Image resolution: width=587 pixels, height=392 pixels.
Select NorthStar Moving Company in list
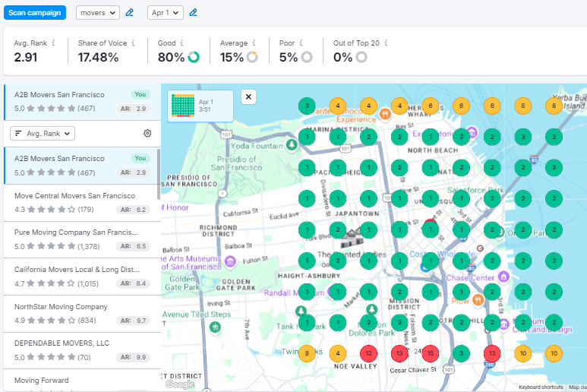tap(82, 314)
